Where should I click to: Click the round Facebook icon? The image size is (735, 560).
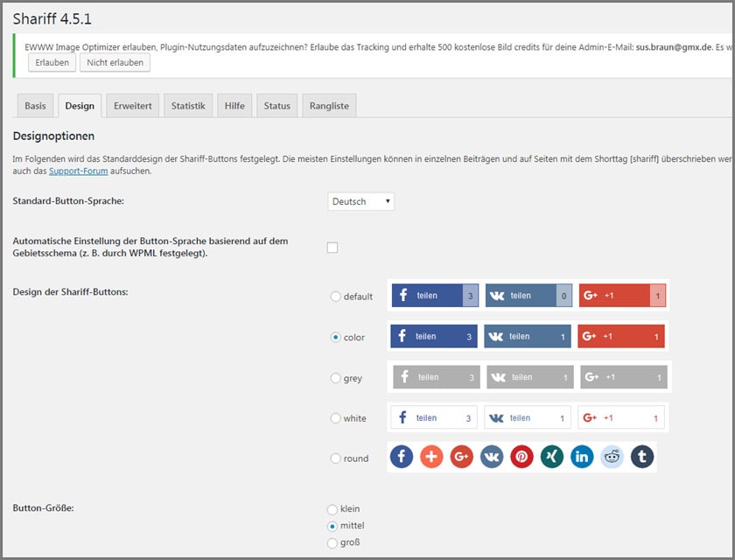(402, 457)
